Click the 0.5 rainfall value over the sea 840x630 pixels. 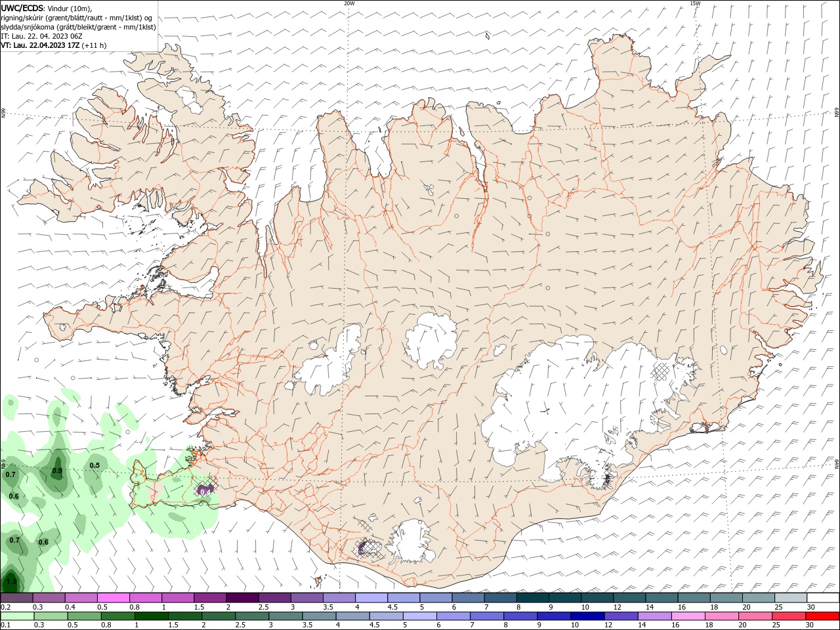point(94,465)
